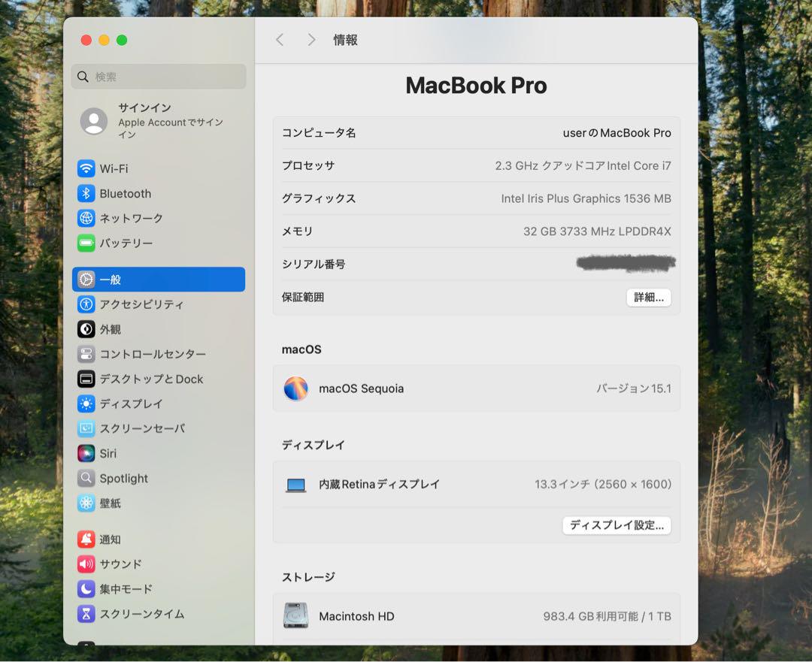The width and height of the screenshot is (812, 662).
Task: Open the 詳細... warranty details button
Action: click(x=649, y=297)
